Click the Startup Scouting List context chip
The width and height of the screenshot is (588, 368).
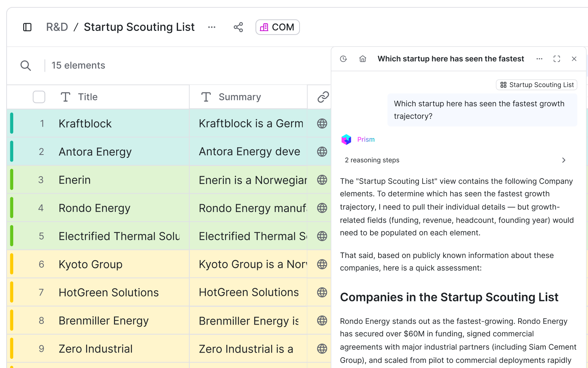(537, 85)
